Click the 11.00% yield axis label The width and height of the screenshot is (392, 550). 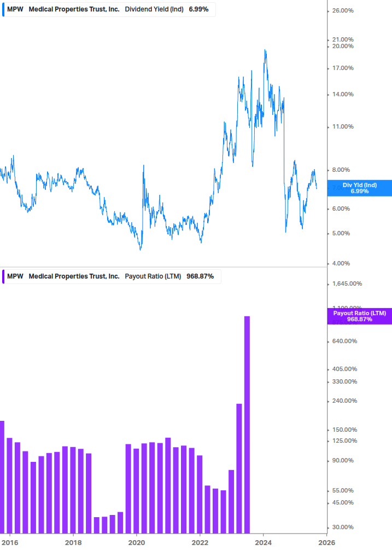(343, 126)
